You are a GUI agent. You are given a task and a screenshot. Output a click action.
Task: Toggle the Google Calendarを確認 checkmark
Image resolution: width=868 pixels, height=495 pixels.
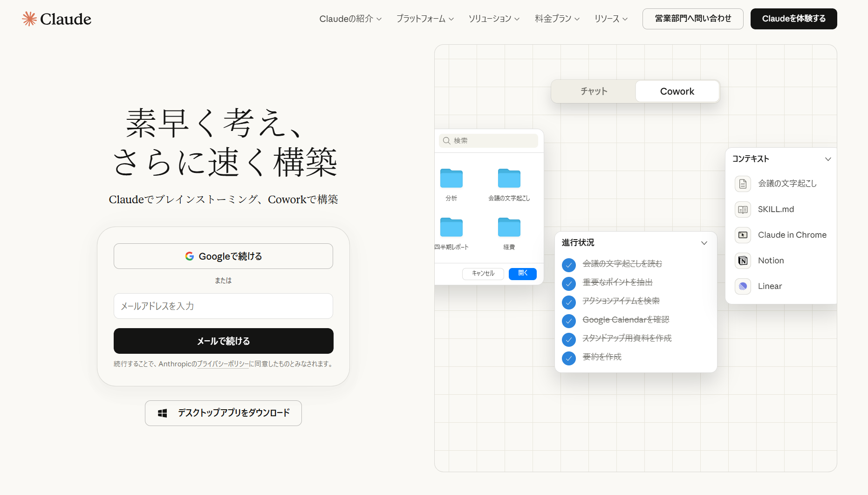568,321
